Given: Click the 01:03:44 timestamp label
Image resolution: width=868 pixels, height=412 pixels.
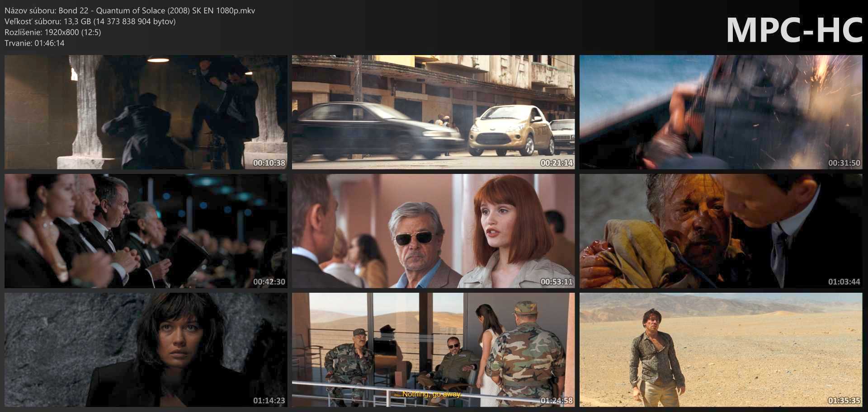Looking at the screenshot, I should [844, 281].
